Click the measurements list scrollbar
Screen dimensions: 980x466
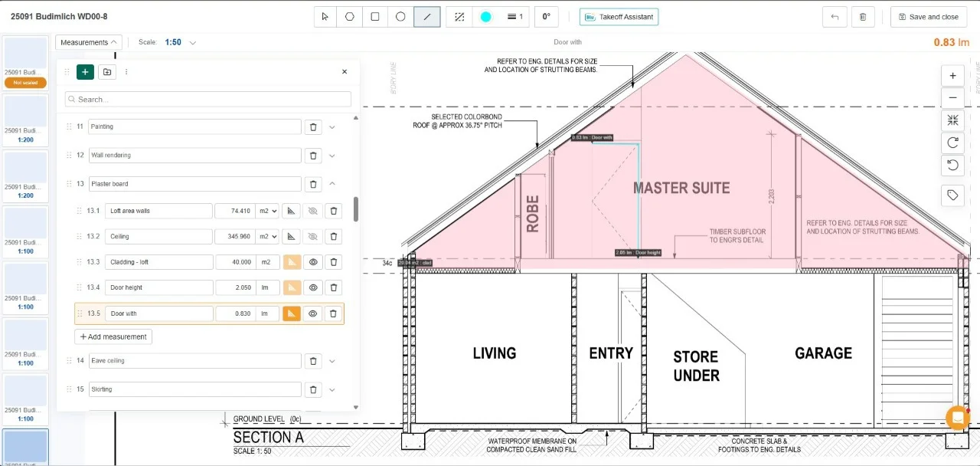click(x=355, y=209)
